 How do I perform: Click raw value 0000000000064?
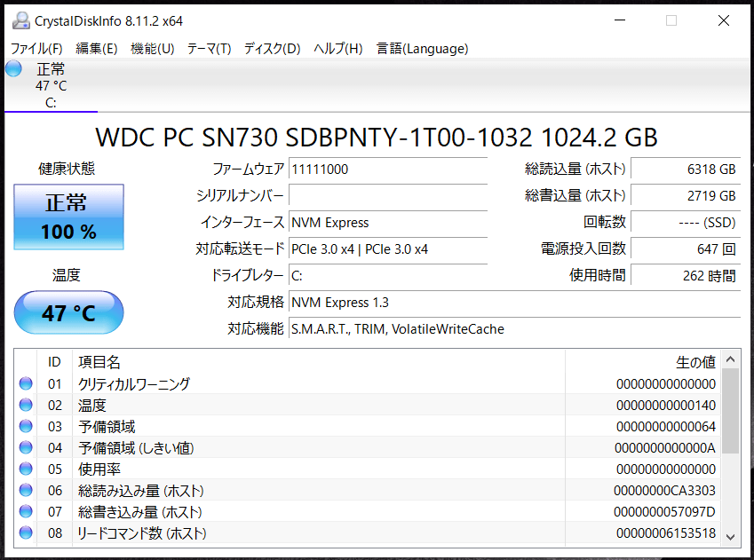[x=666, y=426]
